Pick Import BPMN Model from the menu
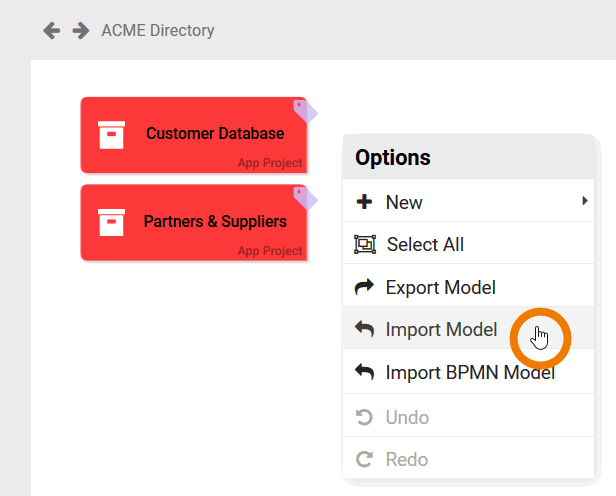The image size is (616, 496). pos(470,373)
